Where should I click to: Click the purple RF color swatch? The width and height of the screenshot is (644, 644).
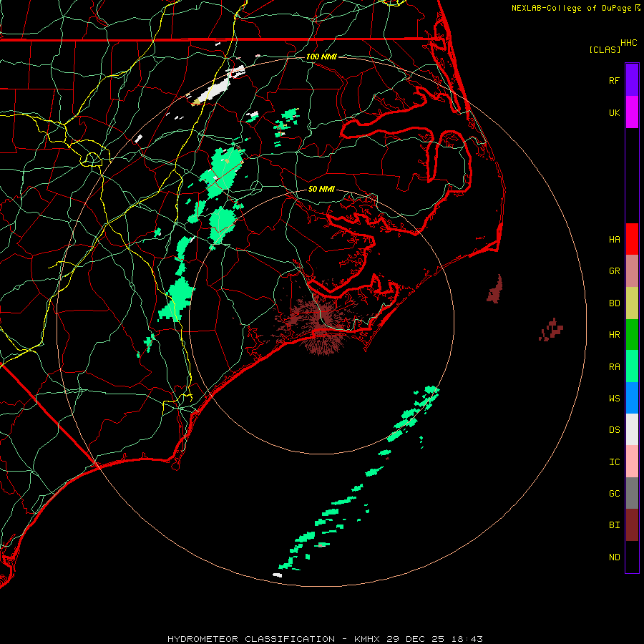(x=632, y=80)
